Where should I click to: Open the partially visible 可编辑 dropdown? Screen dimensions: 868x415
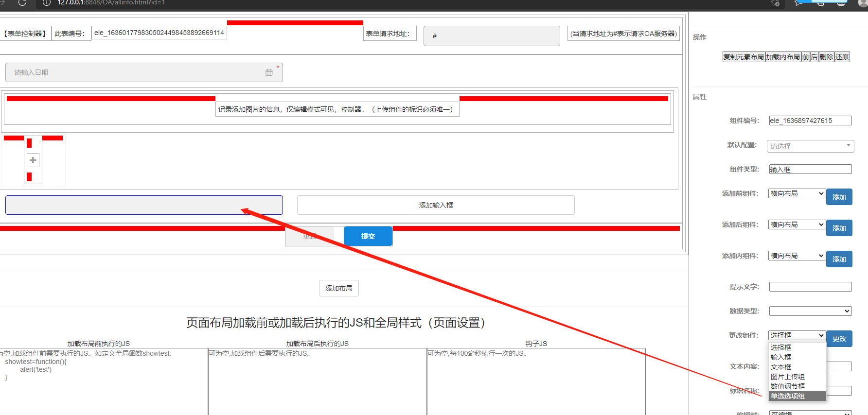click(x=811, y=413)
